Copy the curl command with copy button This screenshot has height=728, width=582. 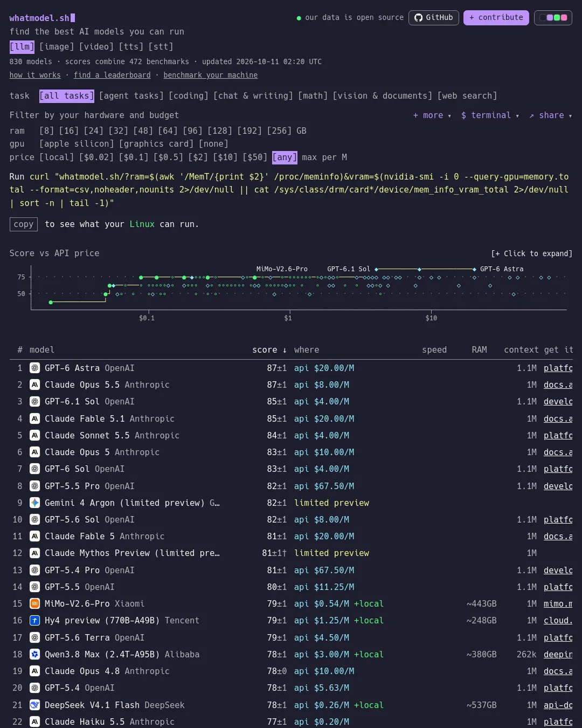24,224
